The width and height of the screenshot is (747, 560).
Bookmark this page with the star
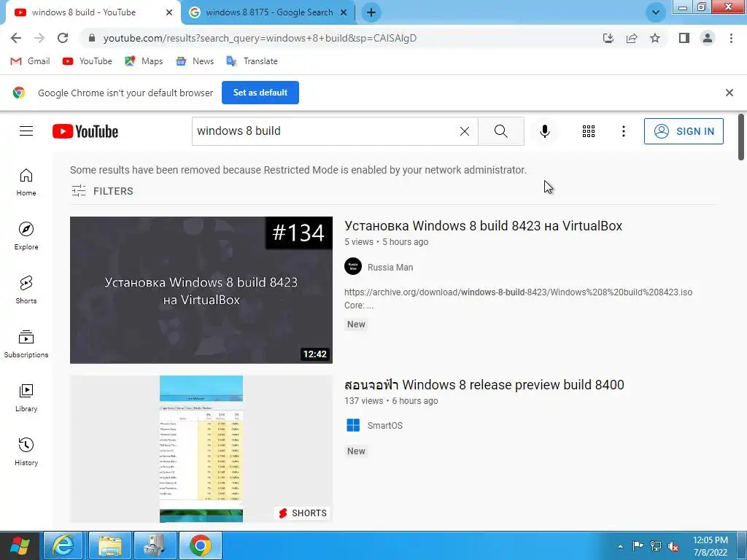pyautogui.click(x=655, y=38)
